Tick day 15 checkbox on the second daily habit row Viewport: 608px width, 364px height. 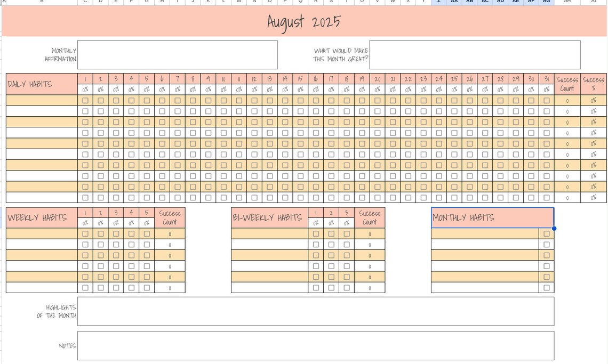pos(300,111)
